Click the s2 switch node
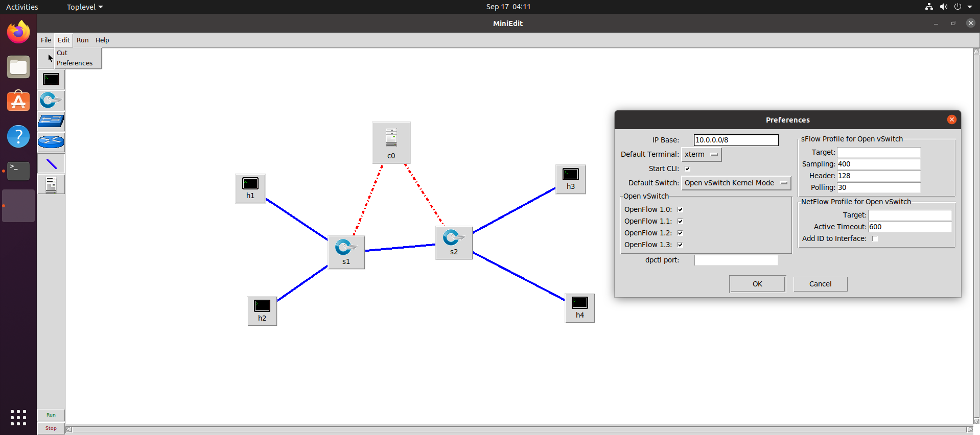Screen dimensions: 980x435 pyautogui.click(x=454, y=243)
